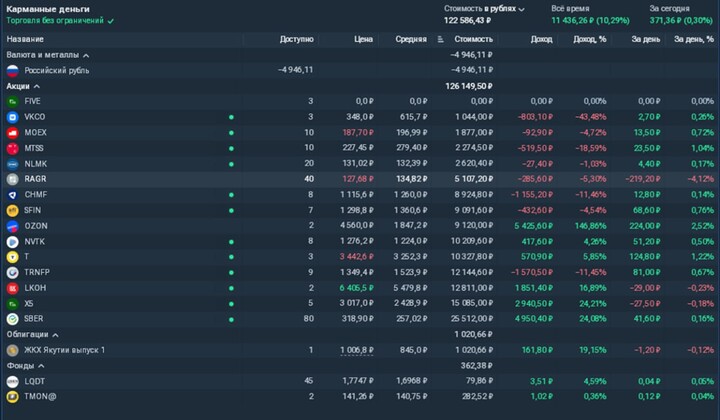Click the SFIN stock logo icon

(12, 210)
